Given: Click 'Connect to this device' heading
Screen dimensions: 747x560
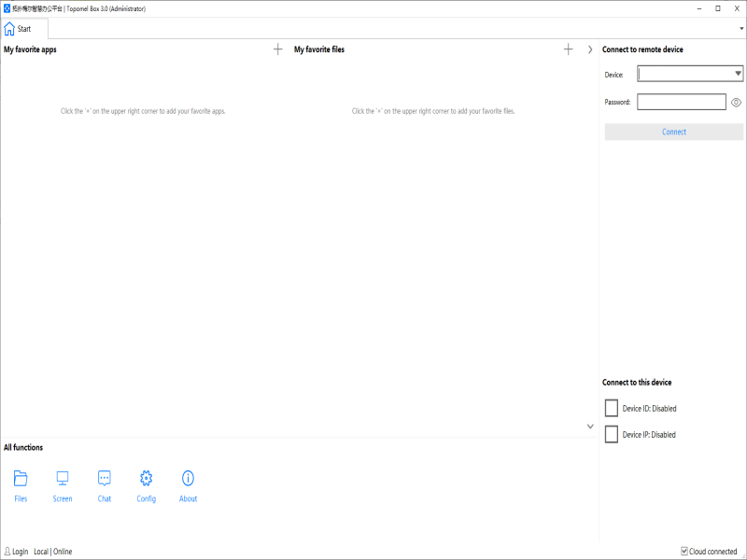Looking at the screenshot, I should click(x=637, y=382).
